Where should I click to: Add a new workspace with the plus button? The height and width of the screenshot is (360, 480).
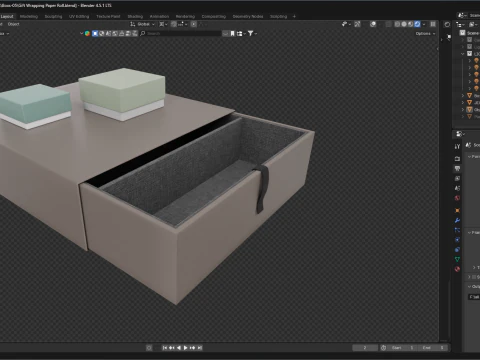(x=294, y=16)
